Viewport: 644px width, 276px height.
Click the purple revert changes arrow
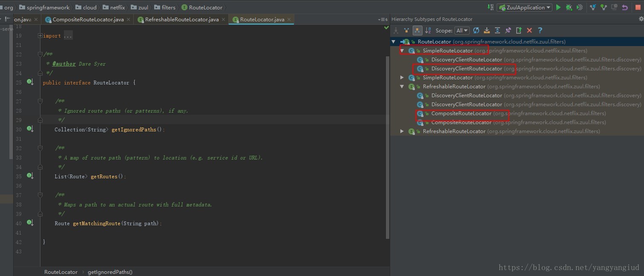point(625,7)
